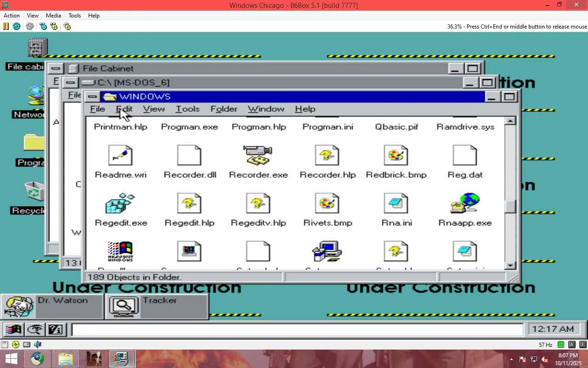Click the Programs folder desktop icon
The image size is (588, 368).
(x=34, y=144)
